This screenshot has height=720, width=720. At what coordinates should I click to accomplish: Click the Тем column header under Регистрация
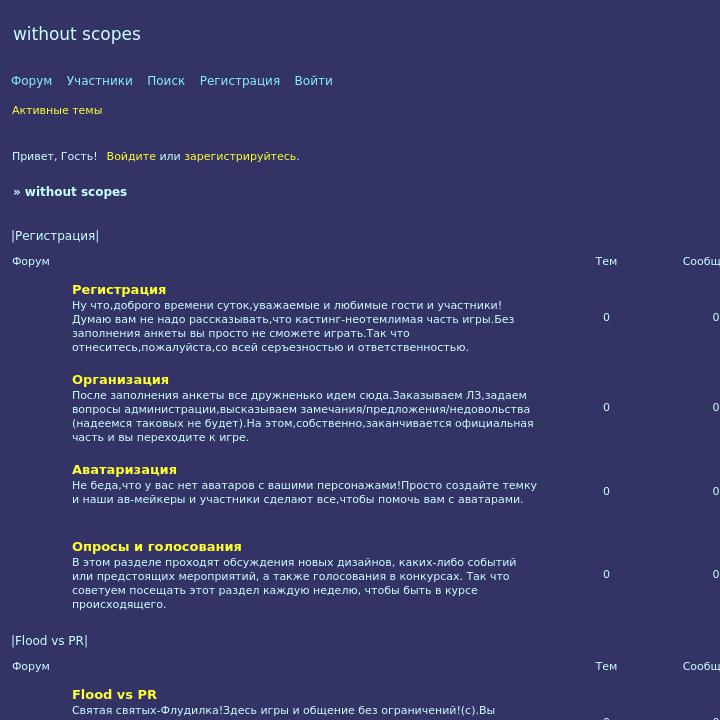pyautogui.click(x=606, y=261)
